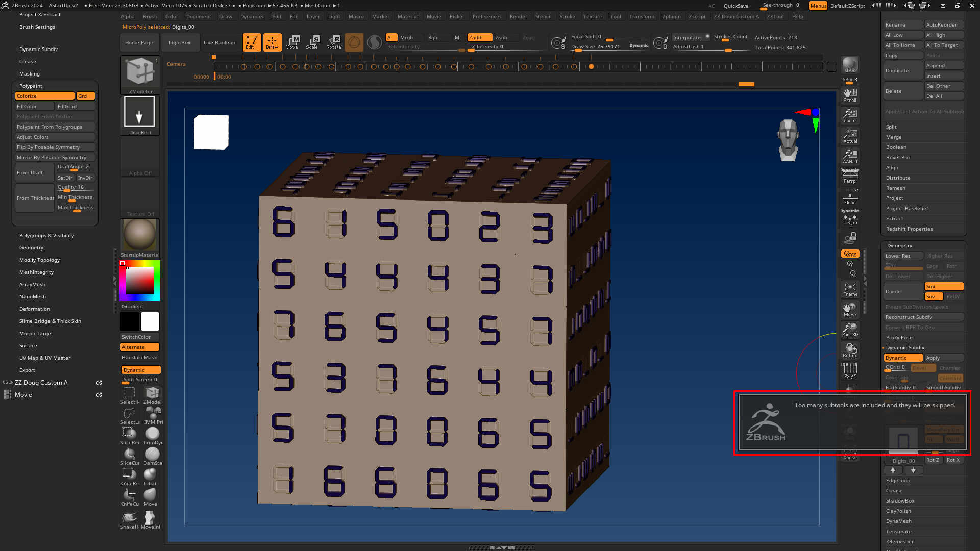The height and width of the screenshot is (551, 980).
Task: Click the Zoom canvas icon
Action: [850, 116]
